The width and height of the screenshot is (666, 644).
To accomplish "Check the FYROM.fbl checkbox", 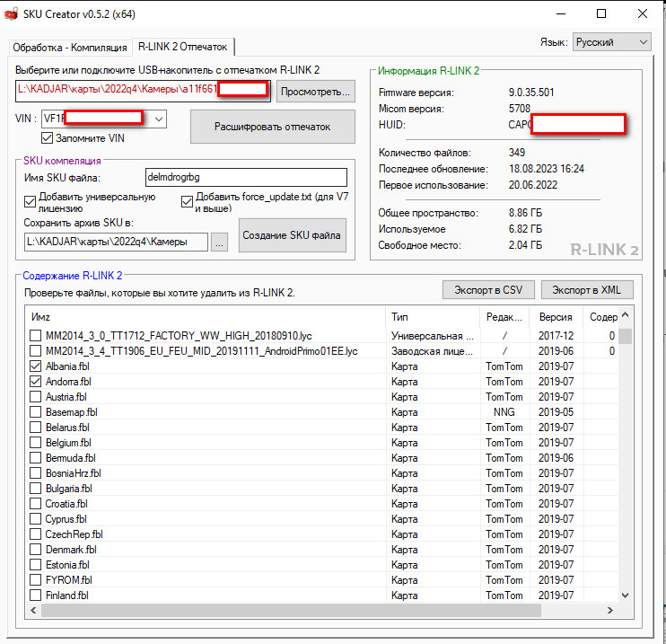I will click(36, 580).
